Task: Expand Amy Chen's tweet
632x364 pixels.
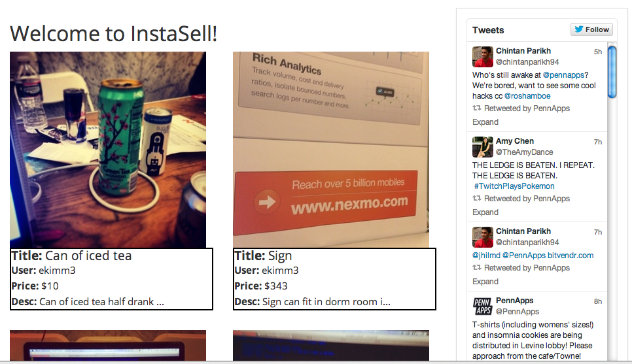Action: [x=485, y=212]
